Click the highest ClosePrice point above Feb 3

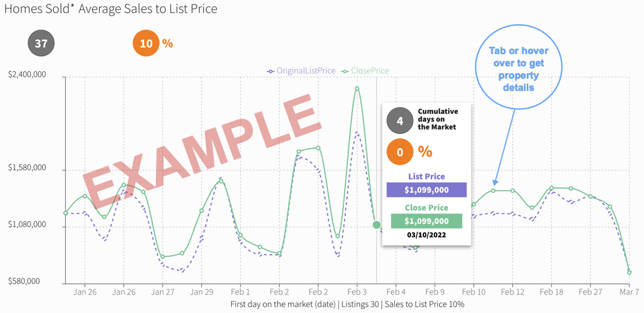[357, 88]
